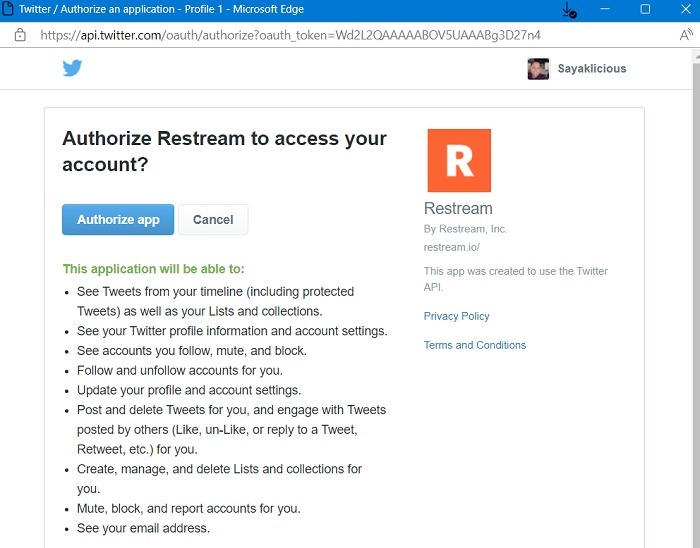This screenshot has height=548, width=700.
Task: Click the orange Restream app logo
Action: pos(459,160)
